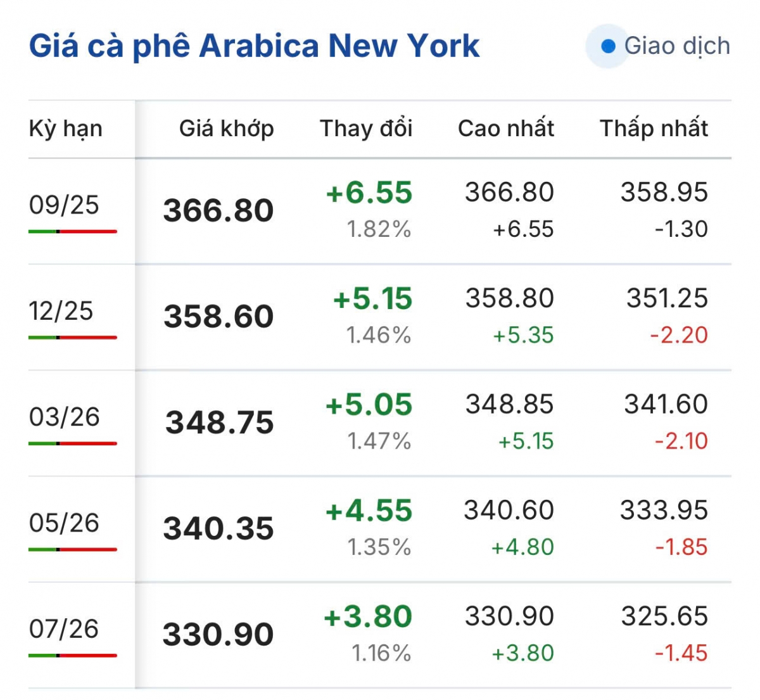Click the 366.80 matched price
Viewport: 760px width, 700px height.
(x=218, y=210)
